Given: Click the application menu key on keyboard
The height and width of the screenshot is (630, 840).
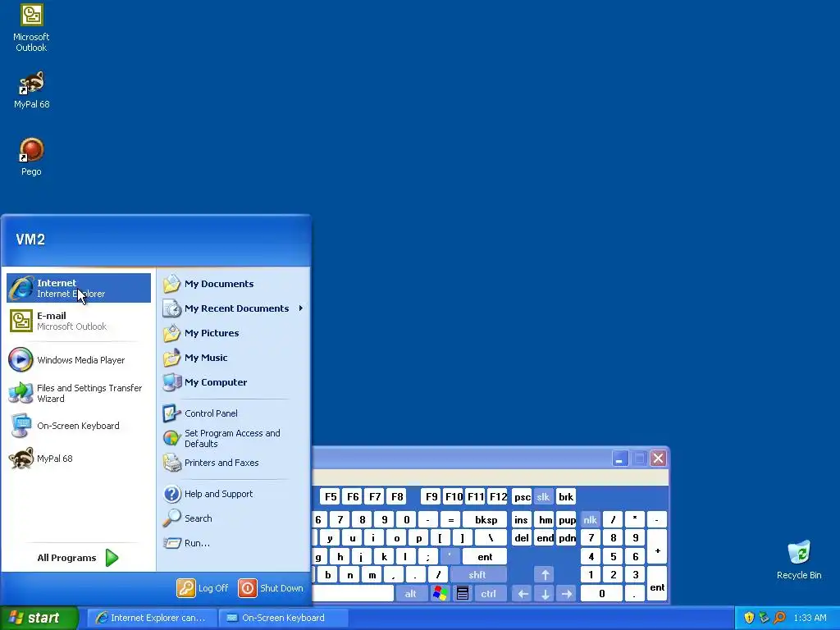Looking at the screenshot, I should click(x=463, y=594).
